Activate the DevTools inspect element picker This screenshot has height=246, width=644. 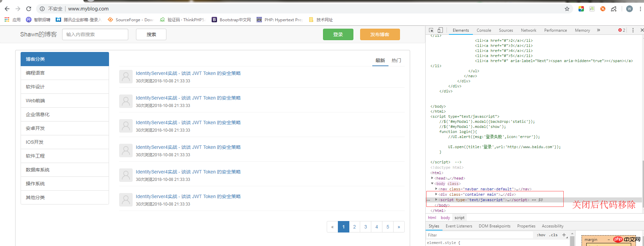(431, 30)
